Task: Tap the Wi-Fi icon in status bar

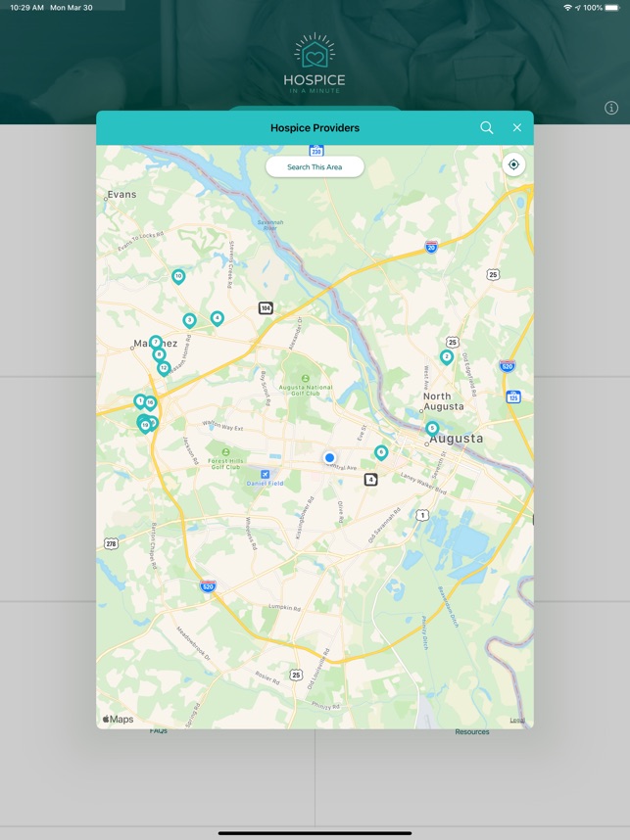Action: tap(568, 8)
